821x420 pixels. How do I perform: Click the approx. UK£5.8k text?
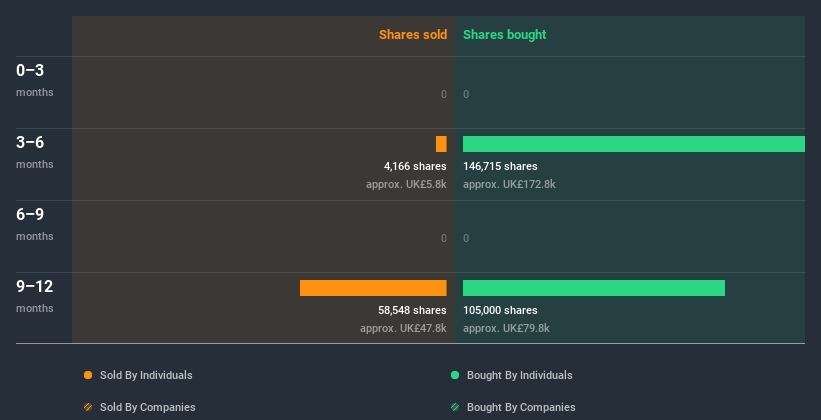[x=406, y=184]
